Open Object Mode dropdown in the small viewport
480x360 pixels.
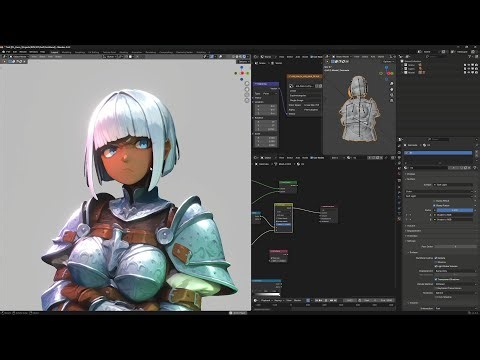[x=341, y=57]
